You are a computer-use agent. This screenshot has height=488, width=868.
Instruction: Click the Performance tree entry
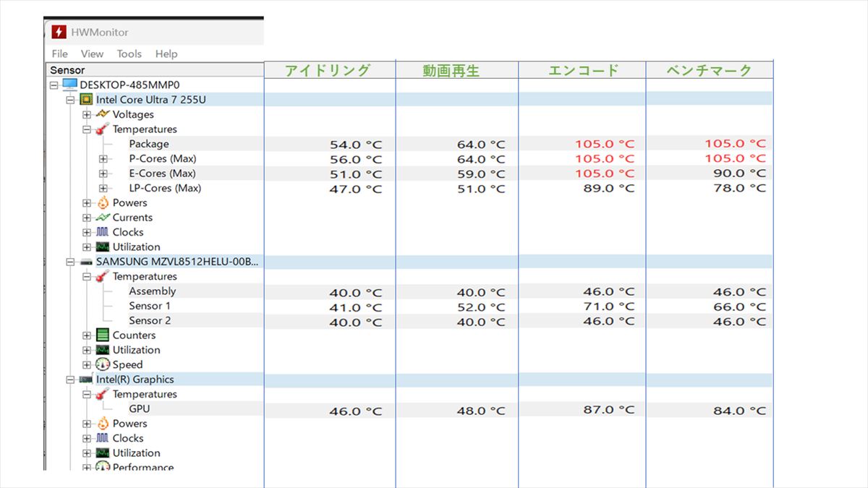coord(143,467)
